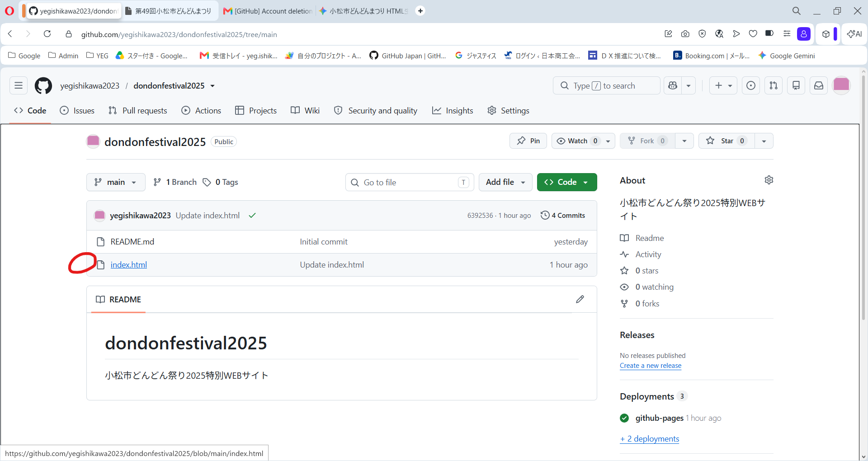Open the Google Gemini bookmark

[787, 56]
